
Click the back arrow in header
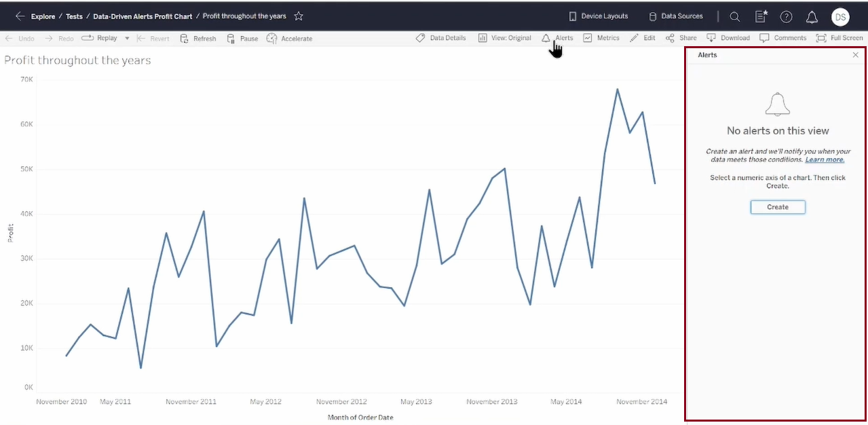coord(20,16)
